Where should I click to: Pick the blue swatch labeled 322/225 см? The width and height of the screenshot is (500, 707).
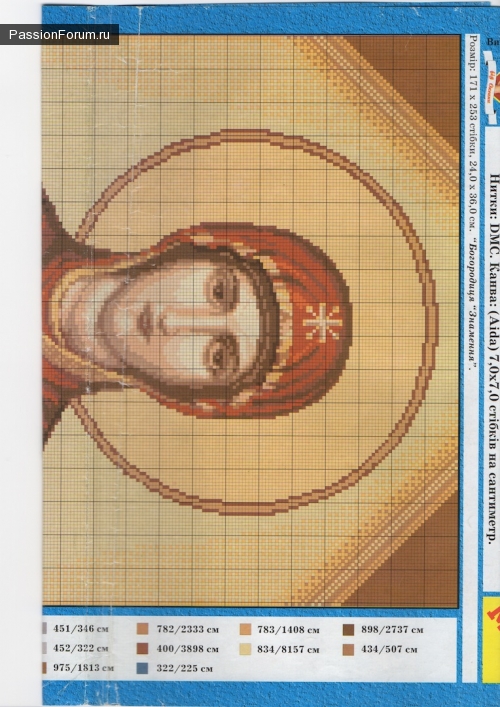coord(142,668)
